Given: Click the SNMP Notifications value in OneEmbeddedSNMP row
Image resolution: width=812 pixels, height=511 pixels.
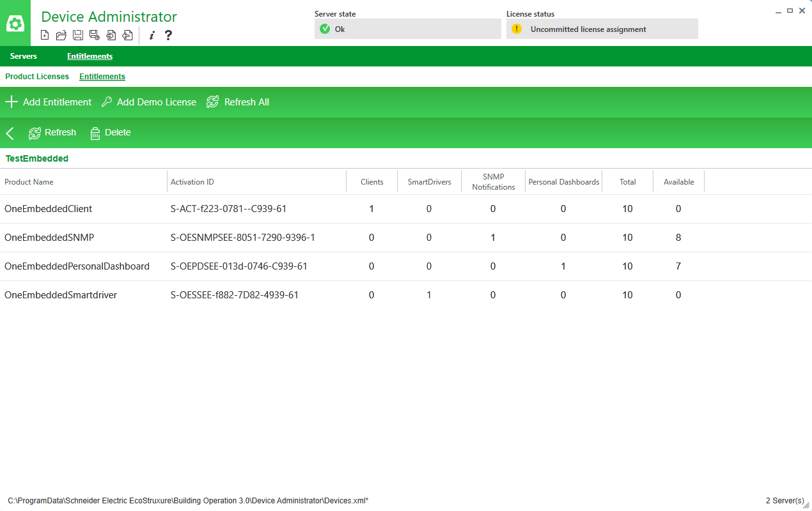Looking at the screenshot, I should point(493,238).
